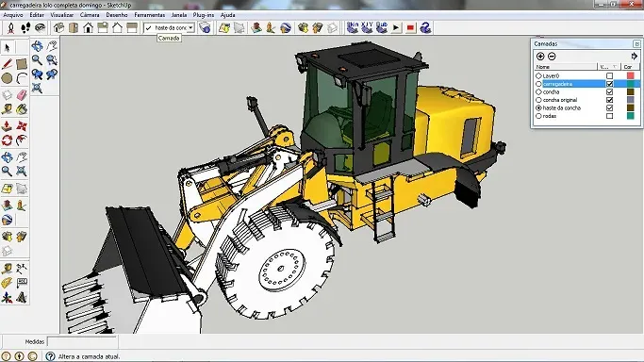
Task: Set concha original as the active layer
Action: coord(538,100)
